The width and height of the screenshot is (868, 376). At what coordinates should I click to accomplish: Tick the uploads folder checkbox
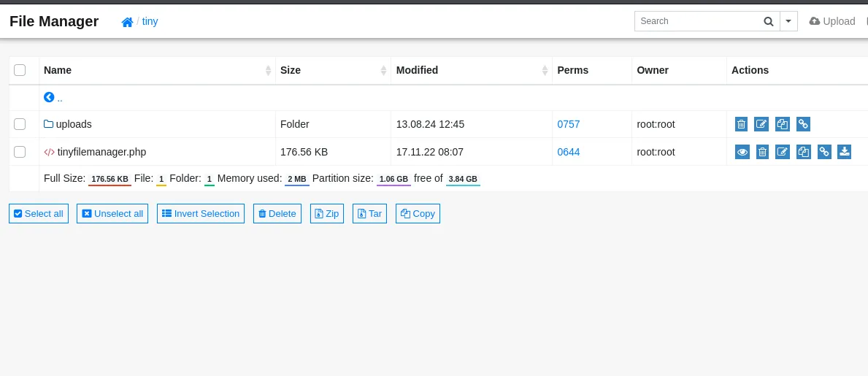coord(20,124)
